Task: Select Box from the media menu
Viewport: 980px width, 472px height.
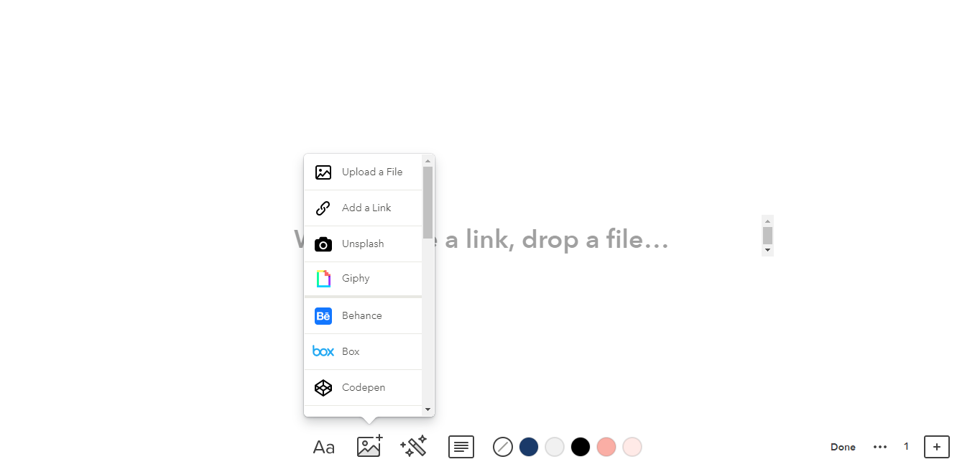Action: [363, 352]
